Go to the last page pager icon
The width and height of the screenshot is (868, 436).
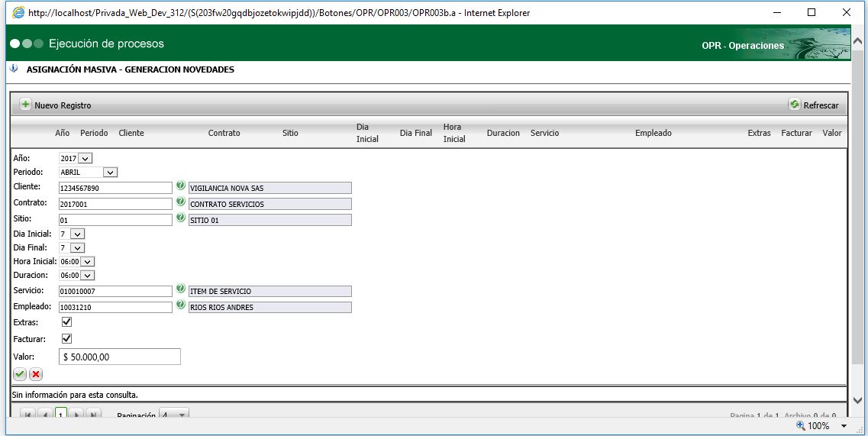[x=94, y=414]
